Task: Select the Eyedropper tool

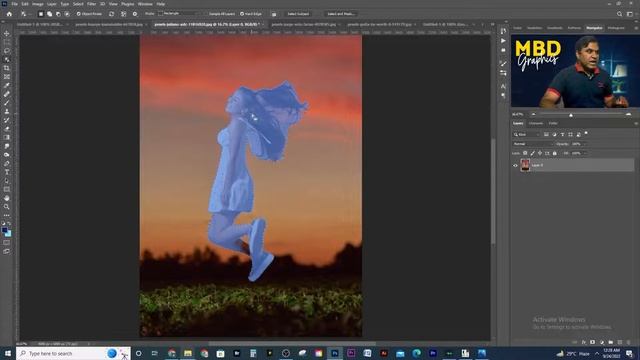Action: pos(7,85)
